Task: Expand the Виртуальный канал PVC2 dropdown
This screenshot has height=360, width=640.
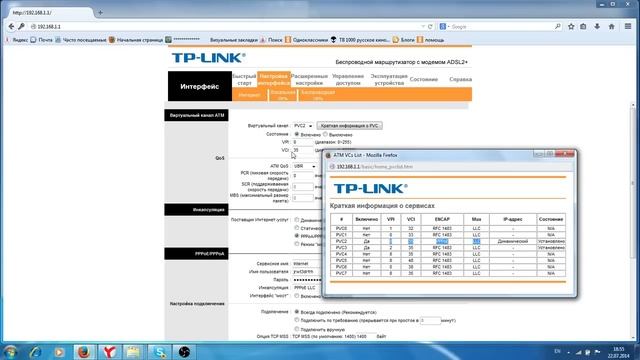Action: [x=303, y=126]
